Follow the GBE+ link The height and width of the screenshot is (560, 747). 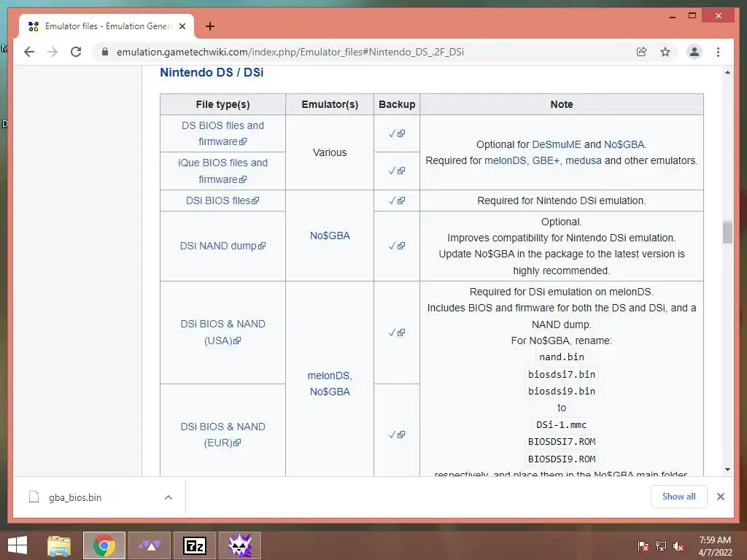(x=546, y=161)
